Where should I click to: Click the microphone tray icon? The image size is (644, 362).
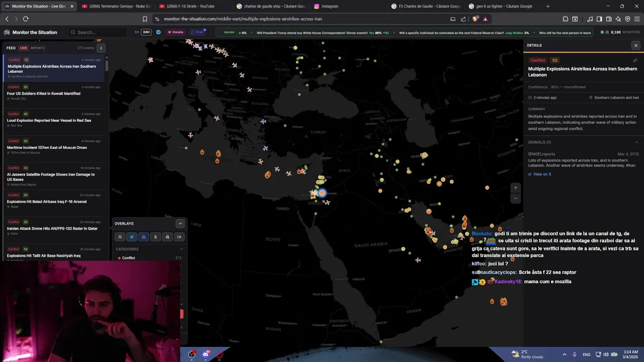574,354
